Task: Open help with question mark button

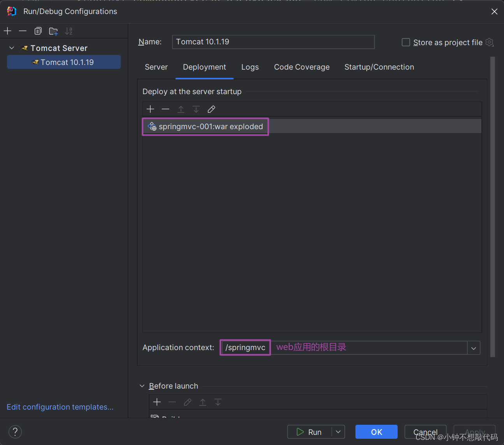Action: [15, 431]
